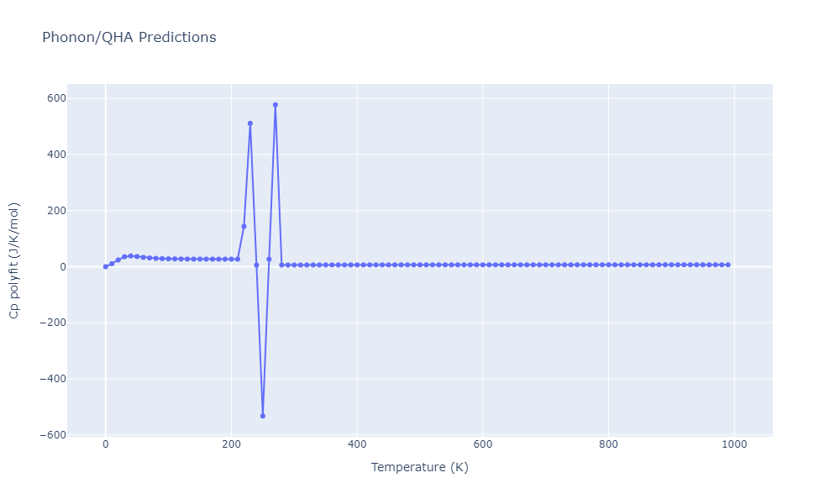Click the 'Cp polyfit (J/K/mol)' y-axis label
This screenshot has width=840, height=504.
[x=13, y=260]
